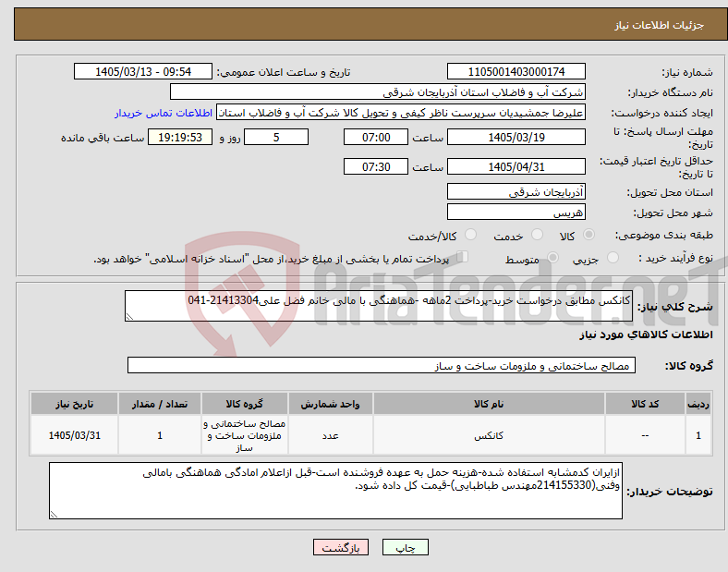Click the resize handle of buyer notes textarea
The width and height of the screenshot is (728, 572).
[54, 515]
